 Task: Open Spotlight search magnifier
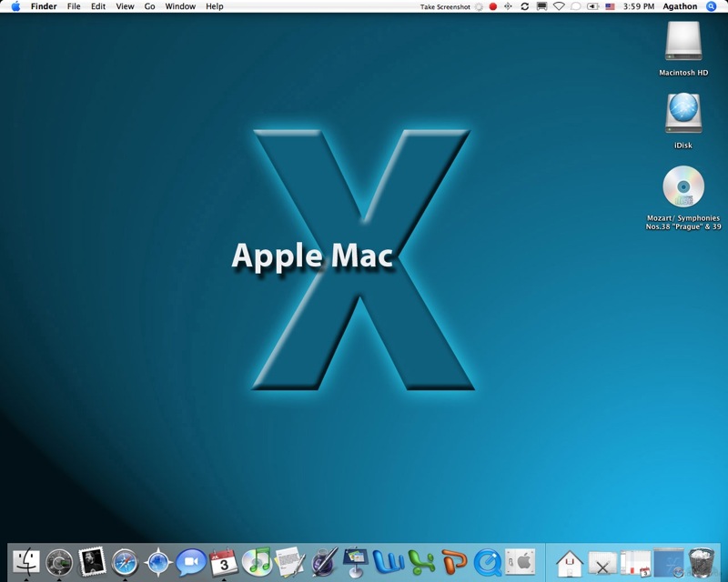tap(711, 6)
